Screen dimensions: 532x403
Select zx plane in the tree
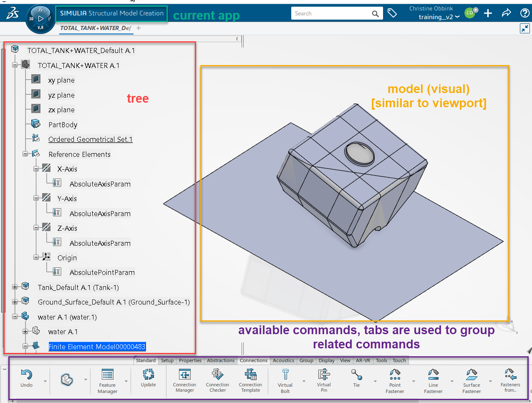click(x=61, y=110)
